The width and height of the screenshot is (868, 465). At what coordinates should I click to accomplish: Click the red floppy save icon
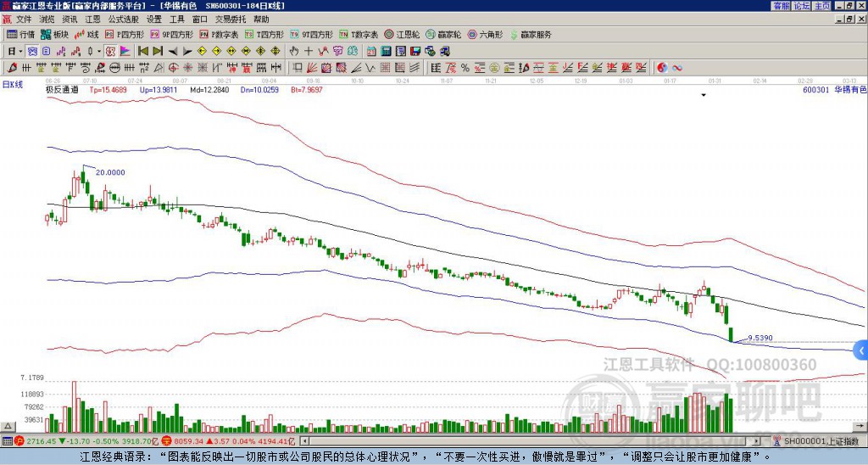(x=415, y=52)
